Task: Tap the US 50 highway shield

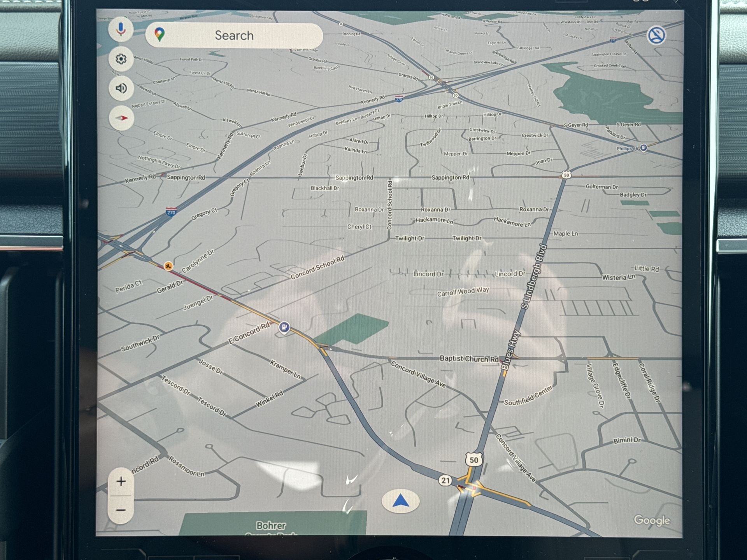Action: [473, 460]
